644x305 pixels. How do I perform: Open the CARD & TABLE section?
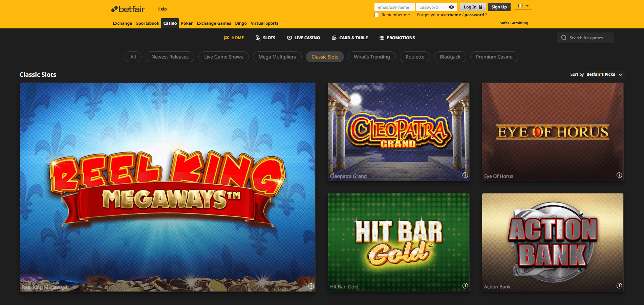[x=350, y=38]
